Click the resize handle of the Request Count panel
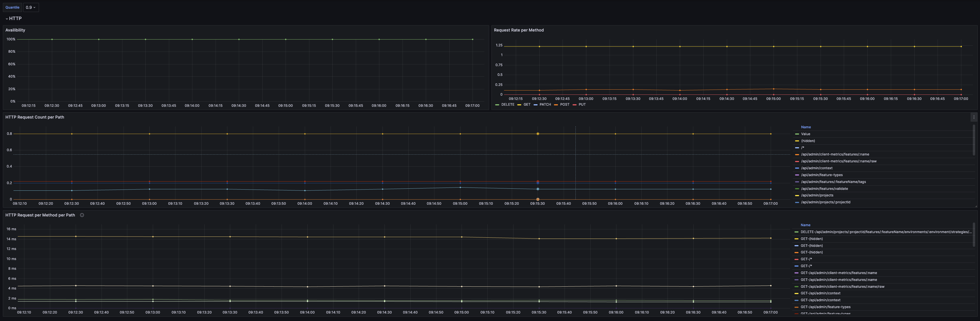Screen dimensions: 980x321 (x=976, y=206)
